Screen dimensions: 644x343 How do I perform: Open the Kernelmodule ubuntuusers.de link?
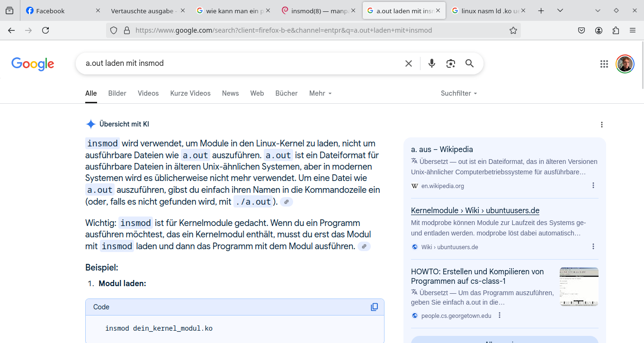pyautogui.click(x=474, y=210)
